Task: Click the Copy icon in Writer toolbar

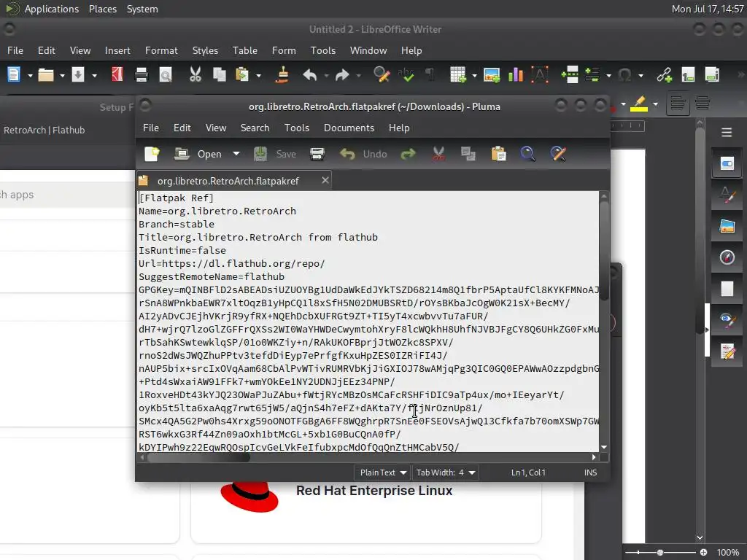Action: (219, 75)
